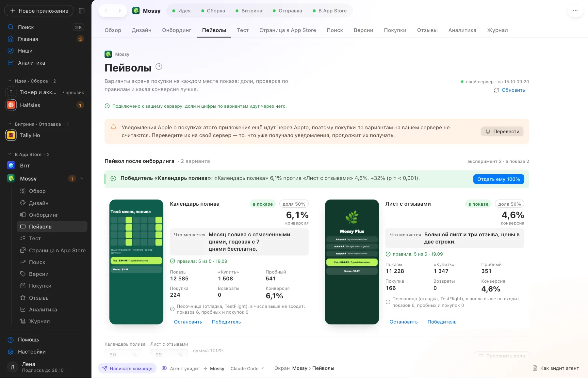Switch to the Журнал tab
The height and width of the screenshot is (378, 588).
[x=497, y=30]
